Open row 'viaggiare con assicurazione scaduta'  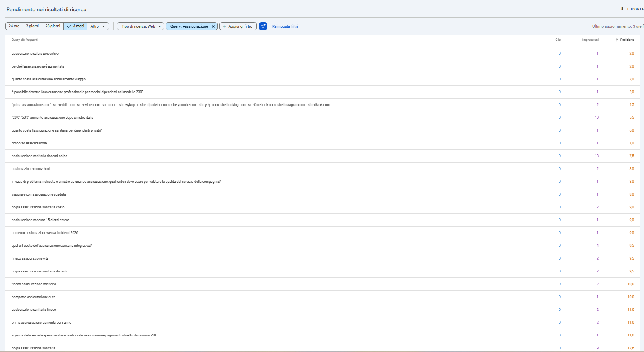[323, 194]
